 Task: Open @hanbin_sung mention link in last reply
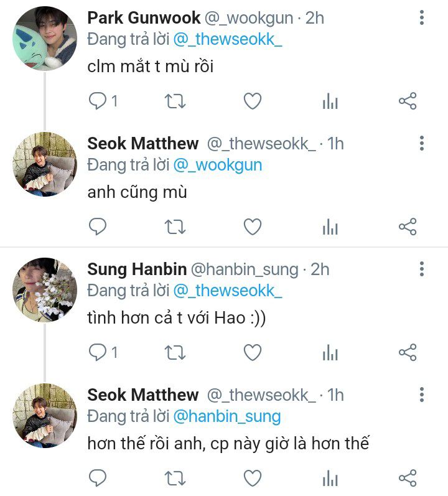tap(227, 416)
